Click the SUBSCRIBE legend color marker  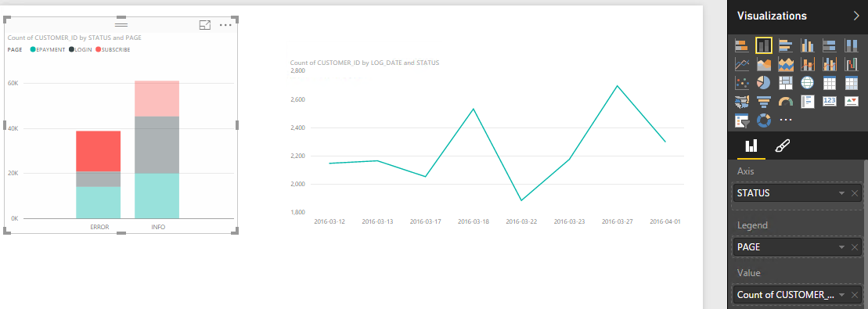tap(98, 50)
